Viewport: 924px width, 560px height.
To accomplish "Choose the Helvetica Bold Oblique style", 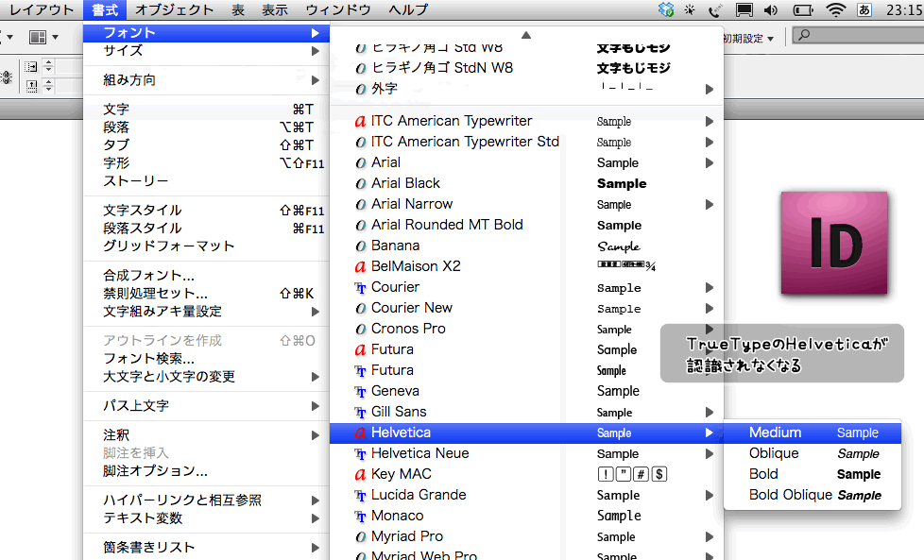I will click(813, 495).
